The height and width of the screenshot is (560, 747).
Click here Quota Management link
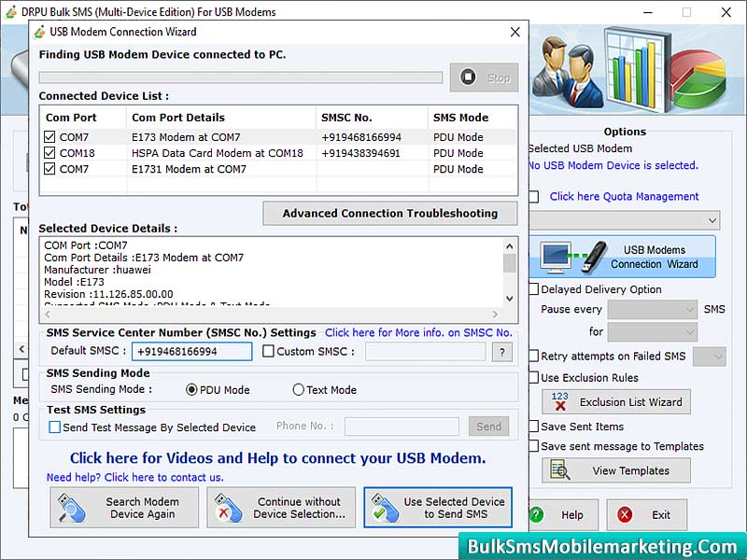623,197
